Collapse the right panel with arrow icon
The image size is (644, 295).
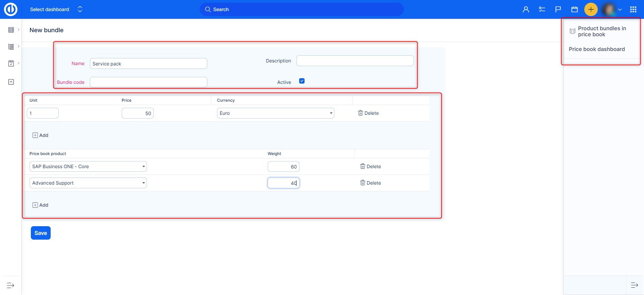[x=634, y=285]
